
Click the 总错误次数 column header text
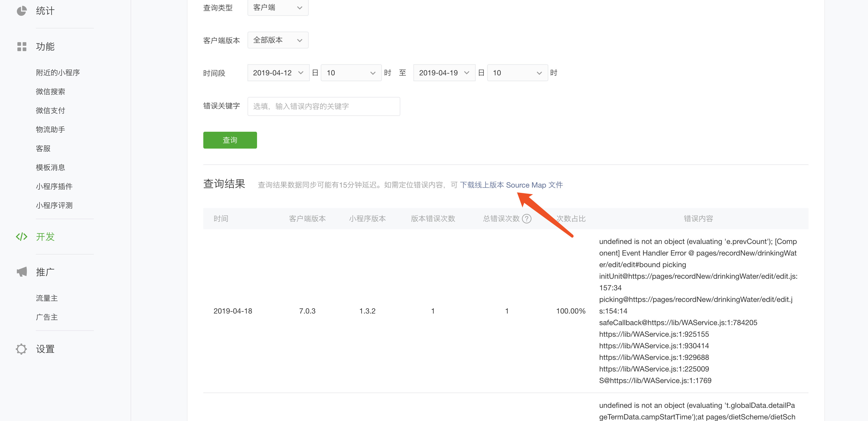click(x=501, y=219)
